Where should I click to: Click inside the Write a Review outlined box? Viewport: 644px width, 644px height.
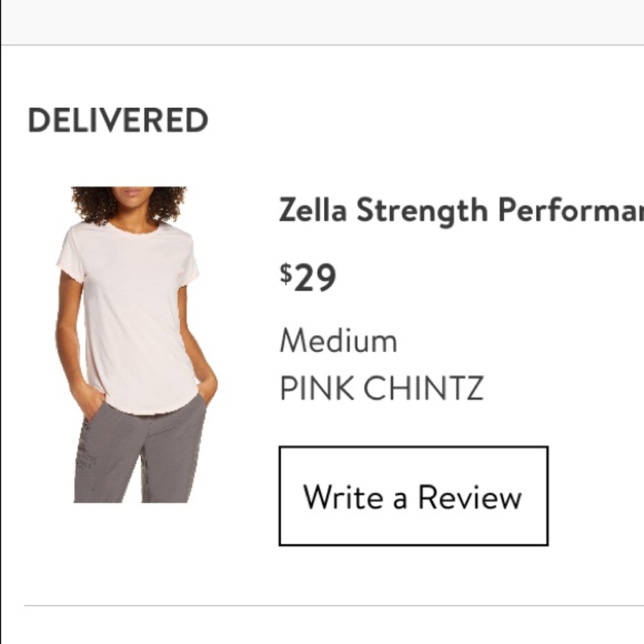click(414, 495)
